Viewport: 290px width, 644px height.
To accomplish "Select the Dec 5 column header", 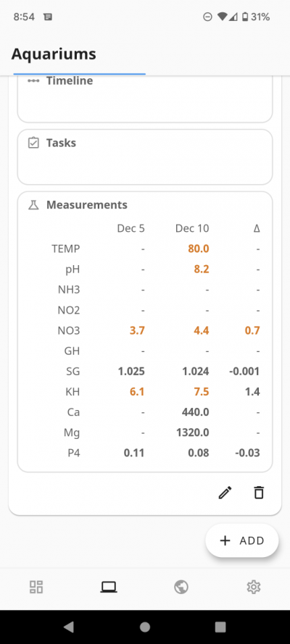I will (x=131, y=228).
